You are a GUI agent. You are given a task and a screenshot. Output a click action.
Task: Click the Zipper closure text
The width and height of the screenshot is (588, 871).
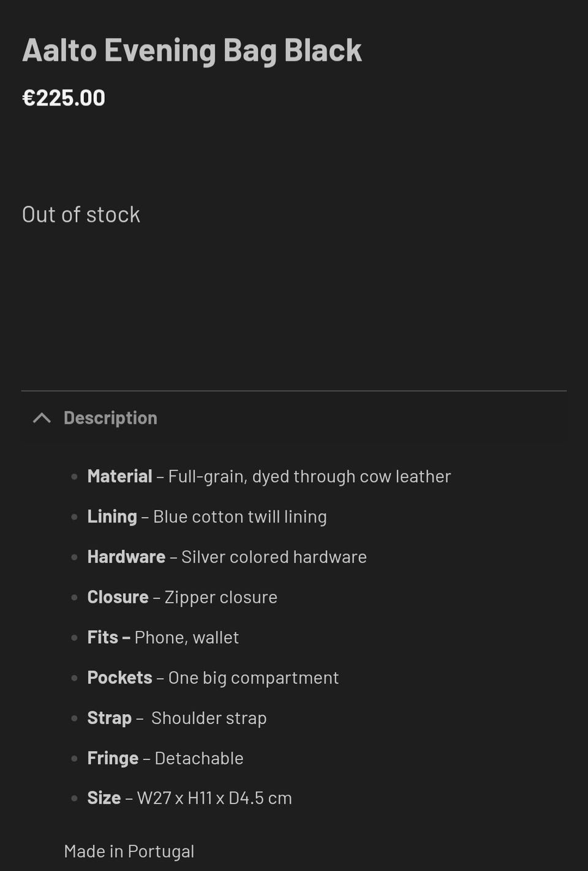221,597
